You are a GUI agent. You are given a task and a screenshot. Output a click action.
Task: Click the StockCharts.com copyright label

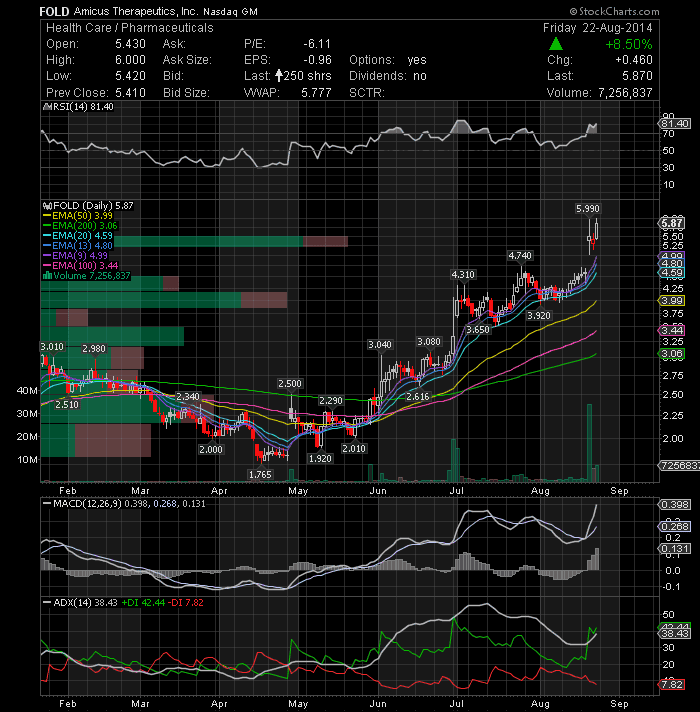point(614,11)
